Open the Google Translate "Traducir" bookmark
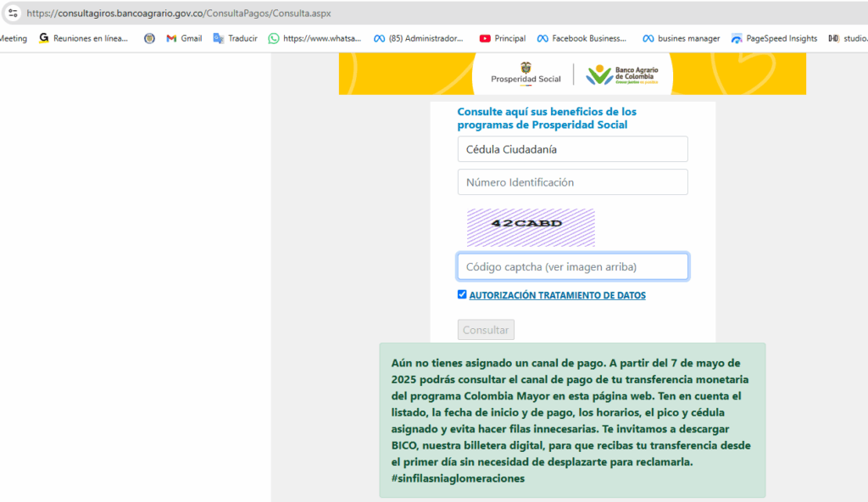The image size is (868, 502). click(x=236, y=38)
